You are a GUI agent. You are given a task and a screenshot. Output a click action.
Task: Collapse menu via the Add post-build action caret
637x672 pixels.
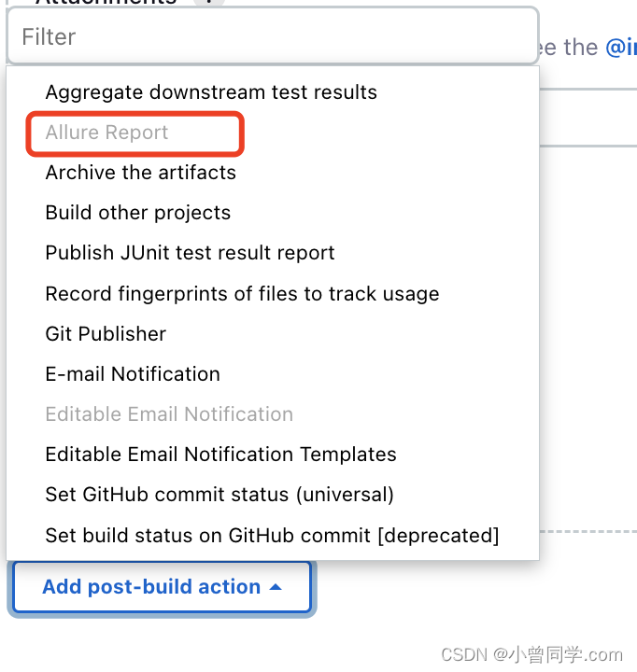276,587
